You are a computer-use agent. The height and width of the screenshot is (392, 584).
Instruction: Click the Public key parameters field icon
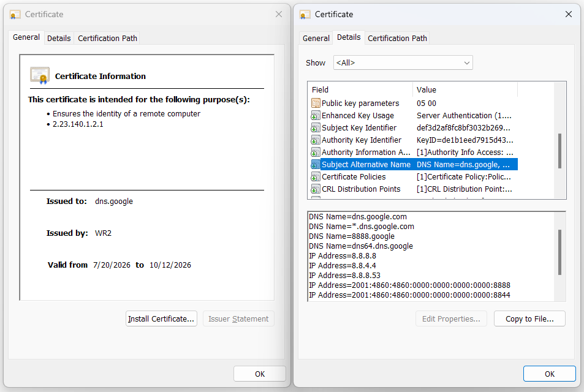[316, 103]
